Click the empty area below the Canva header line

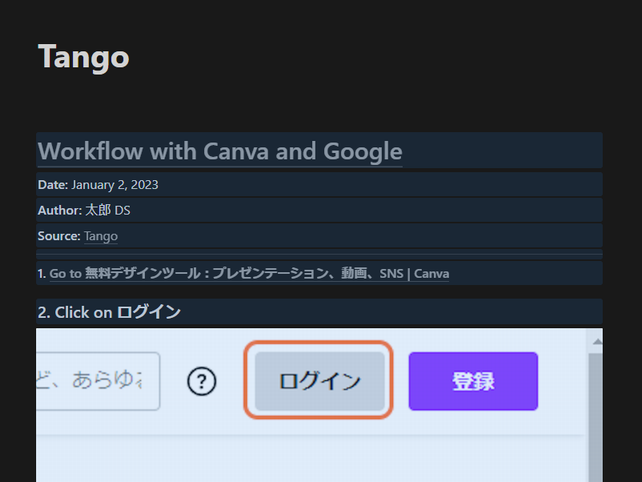click(311, 459)
